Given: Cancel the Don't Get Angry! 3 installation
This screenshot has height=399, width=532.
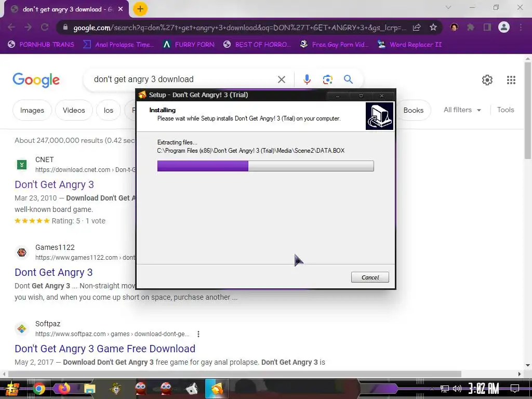Looking at the screenshot, I should click(x=370, y=277).
